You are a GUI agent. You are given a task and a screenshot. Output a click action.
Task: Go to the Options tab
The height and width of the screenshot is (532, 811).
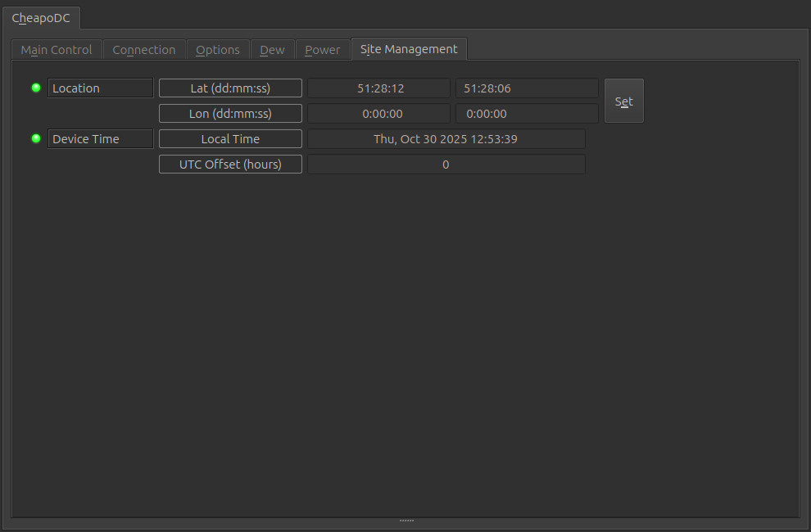(218, 50)
